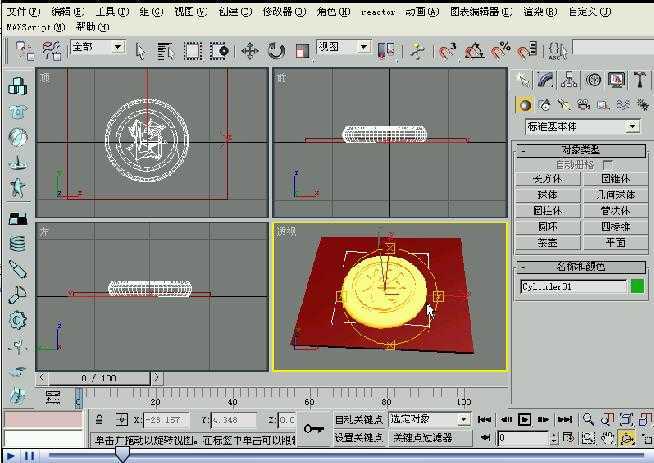654x463 pixels.
Task: Click the Pan View hand icon
Action: click(x=608, y=438)
